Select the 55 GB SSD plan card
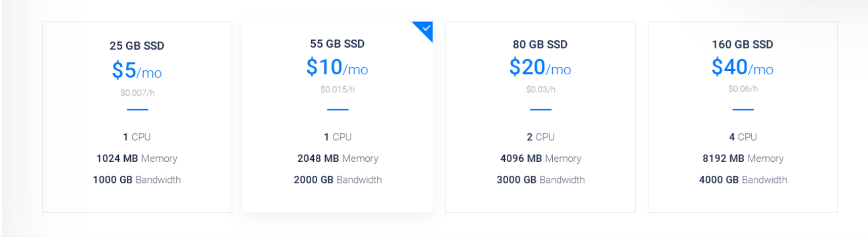Viewport: 868px width, 237px height. [337, 117]
